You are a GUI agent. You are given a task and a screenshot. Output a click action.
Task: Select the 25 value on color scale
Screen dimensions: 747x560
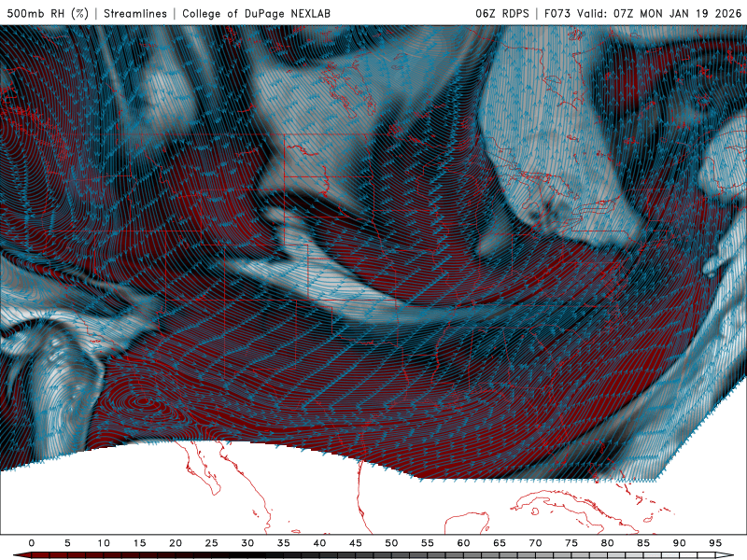point(212,543)
